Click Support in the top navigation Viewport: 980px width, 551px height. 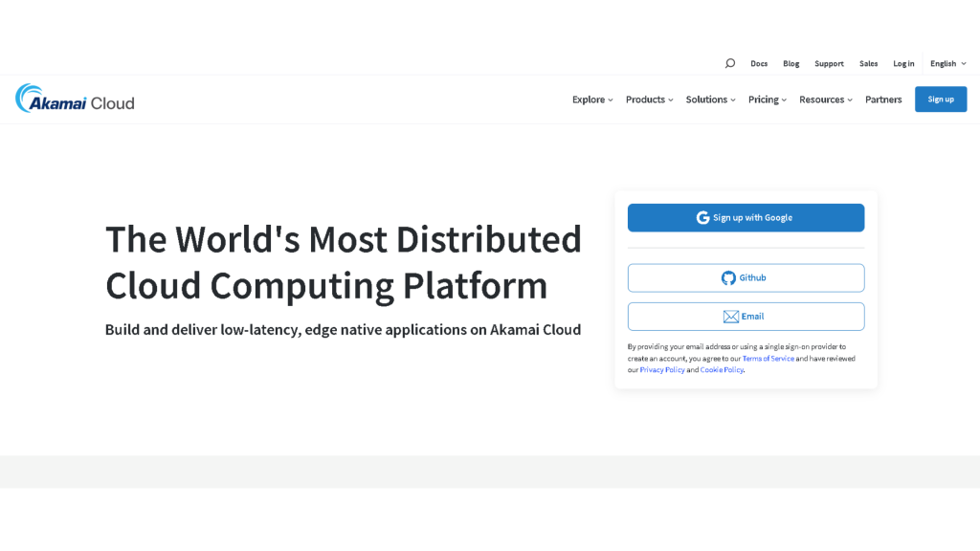tap(829, 63)
